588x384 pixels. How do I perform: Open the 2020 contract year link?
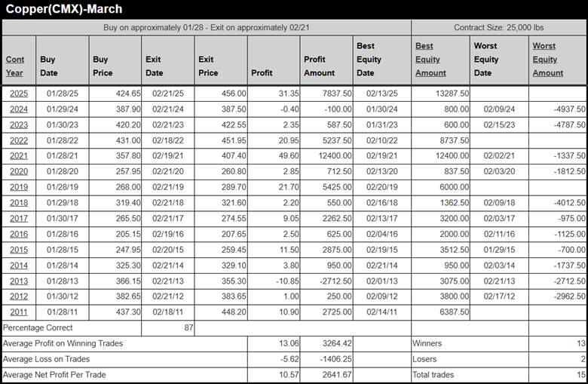19,171
